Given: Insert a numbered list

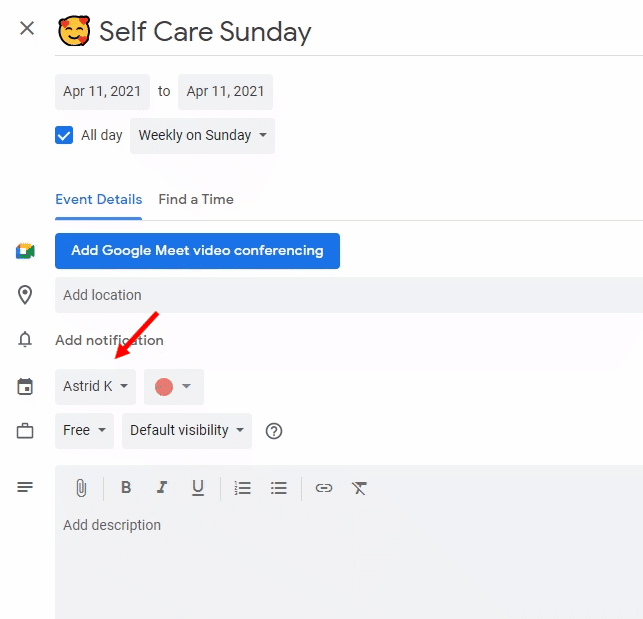Looking at the screenshot, I should coord(242,488).
